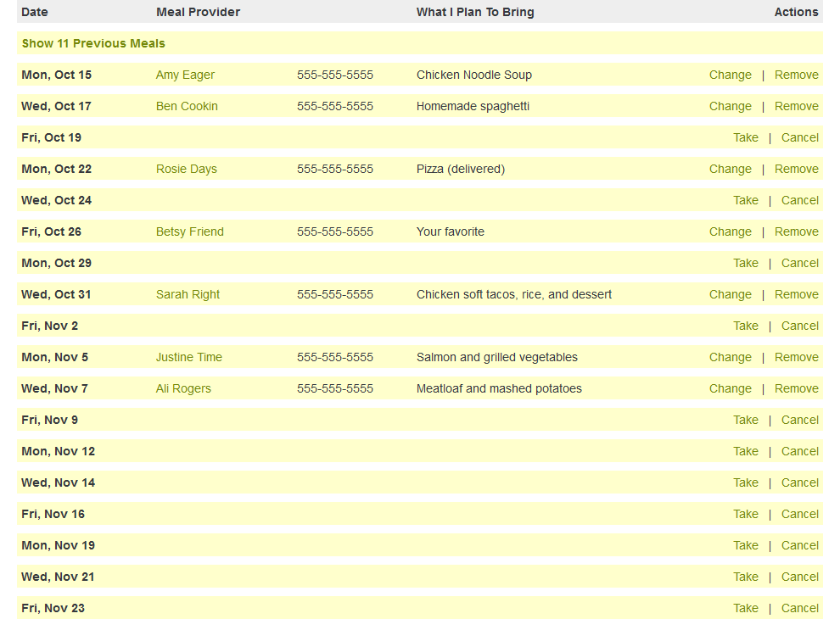Open Amy Eager's provider link
Viewport: 840px width, 619px height.
coord(185,75)
